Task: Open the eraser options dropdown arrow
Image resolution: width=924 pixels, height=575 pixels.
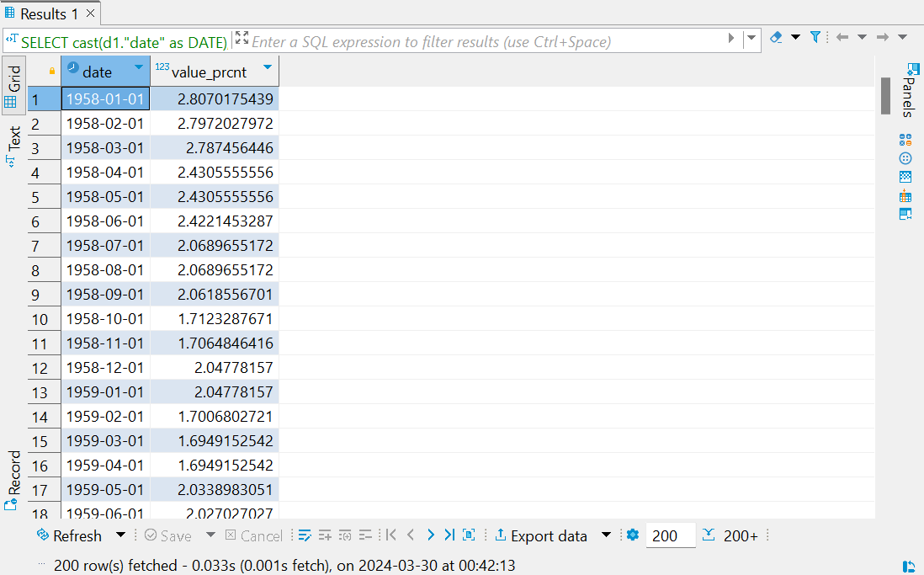Action: [795, 37]
